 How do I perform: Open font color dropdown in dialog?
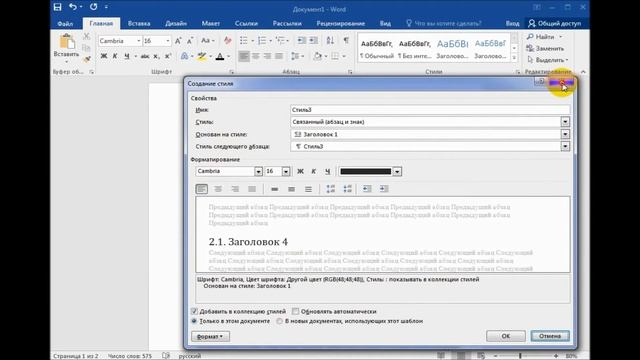point(397,171)
